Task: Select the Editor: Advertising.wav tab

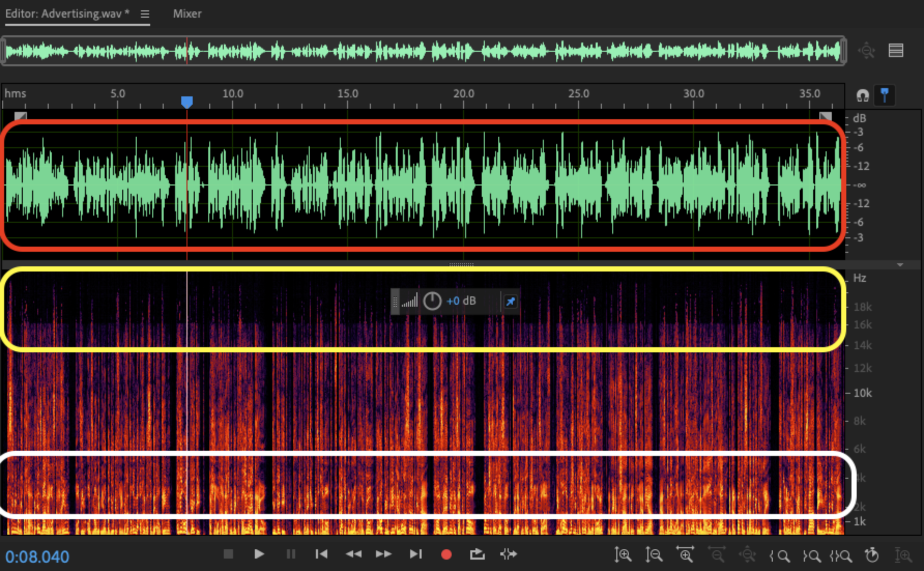Action: (67, 14)
